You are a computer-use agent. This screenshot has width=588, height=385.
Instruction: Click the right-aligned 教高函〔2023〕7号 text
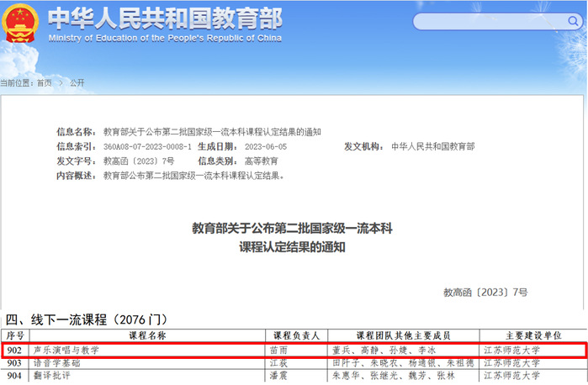coord(485,292)
